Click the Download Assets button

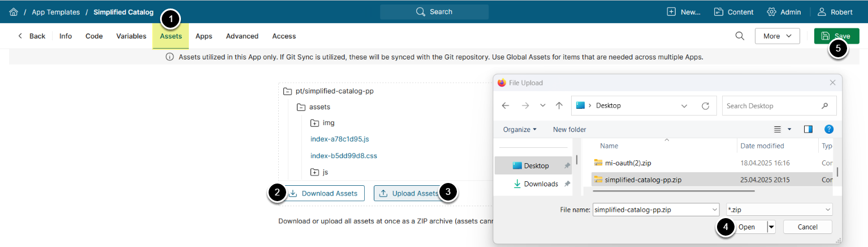323,193
